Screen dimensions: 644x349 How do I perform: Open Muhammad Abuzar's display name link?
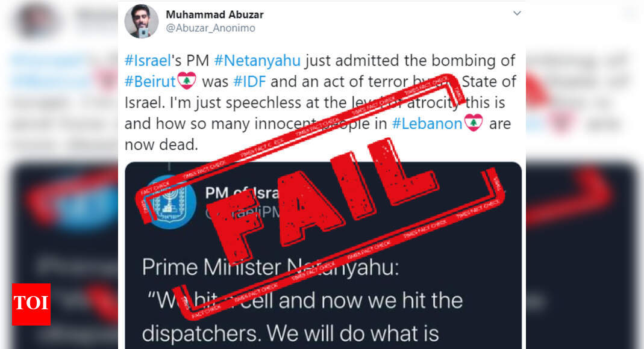[214, 15]
